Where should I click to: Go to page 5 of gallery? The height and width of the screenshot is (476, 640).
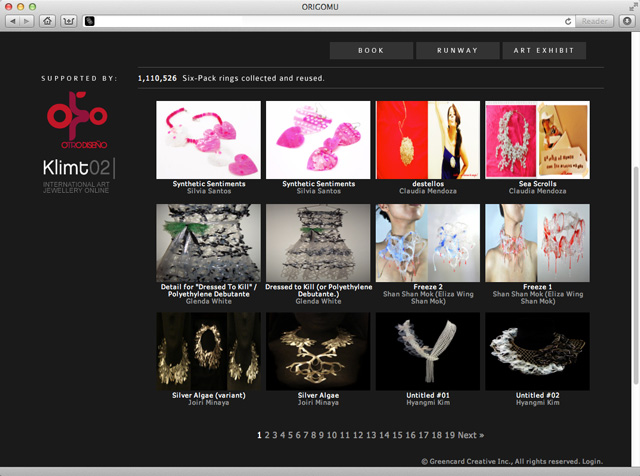pos(290,435)
